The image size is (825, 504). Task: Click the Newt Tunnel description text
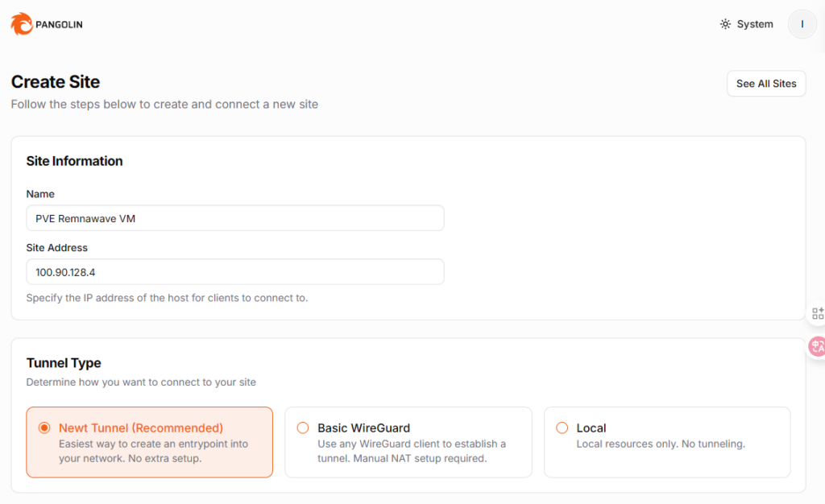(153, 451)
